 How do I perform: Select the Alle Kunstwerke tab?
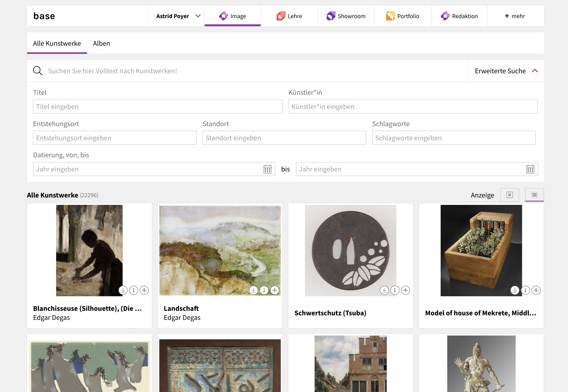[x=57, y=43]
